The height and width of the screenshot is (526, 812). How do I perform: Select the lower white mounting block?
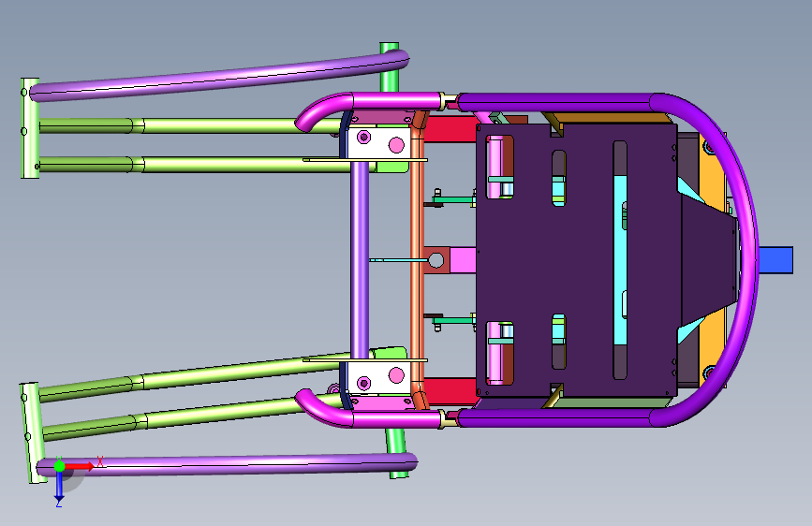click(x=379, y=377)
